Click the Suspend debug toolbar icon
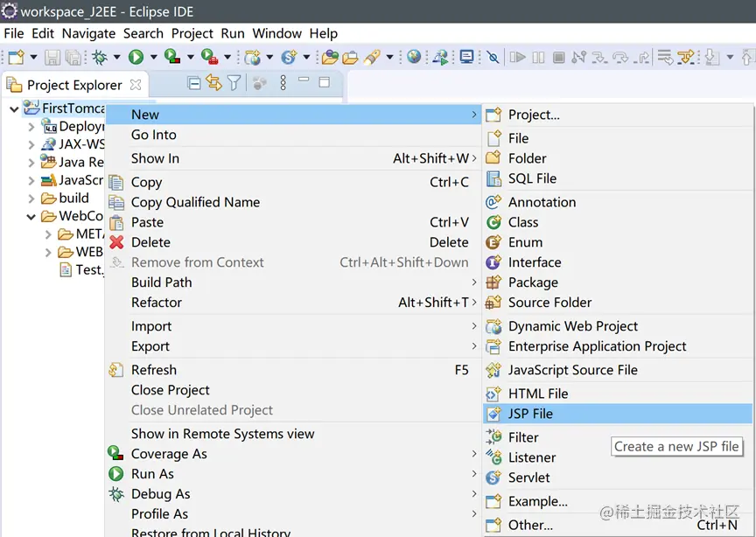Viewport: 756px width, 537px height. click(x=538, y=58)
